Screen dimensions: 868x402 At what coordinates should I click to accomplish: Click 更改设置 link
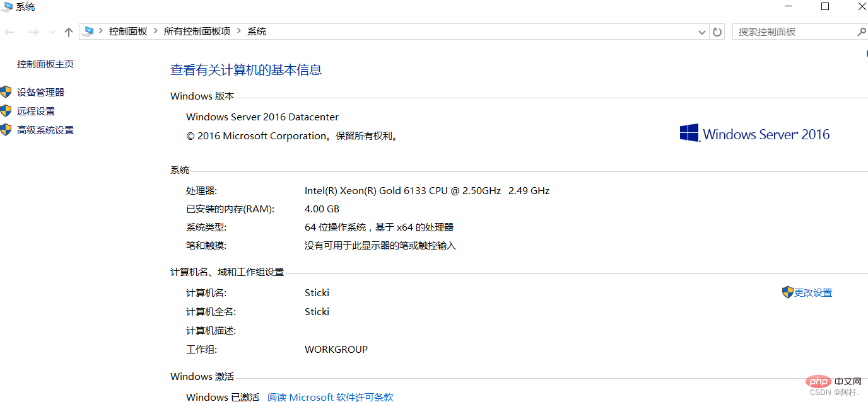813,293
